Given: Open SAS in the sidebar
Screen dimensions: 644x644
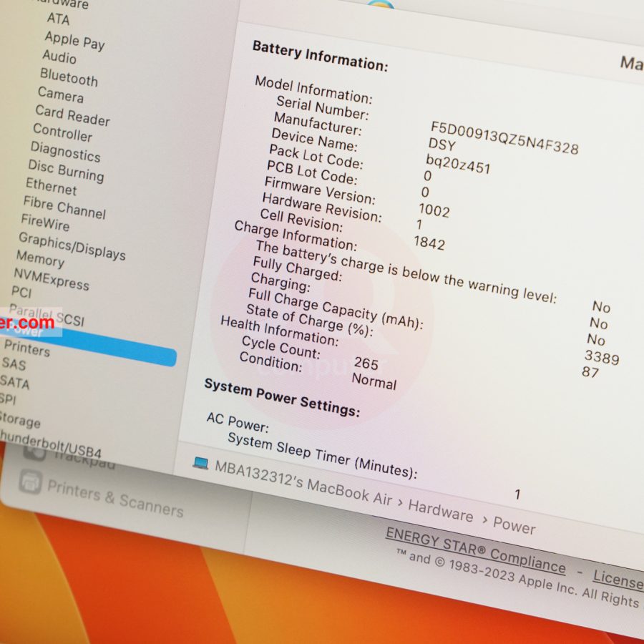Looking at the screenshot, I should 14,364.
